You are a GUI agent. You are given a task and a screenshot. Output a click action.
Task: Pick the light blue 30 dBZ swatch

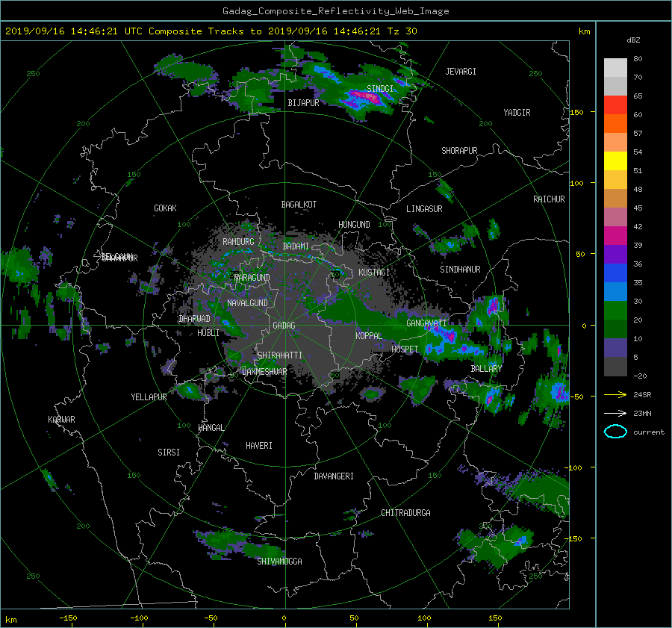pos(615,292)
